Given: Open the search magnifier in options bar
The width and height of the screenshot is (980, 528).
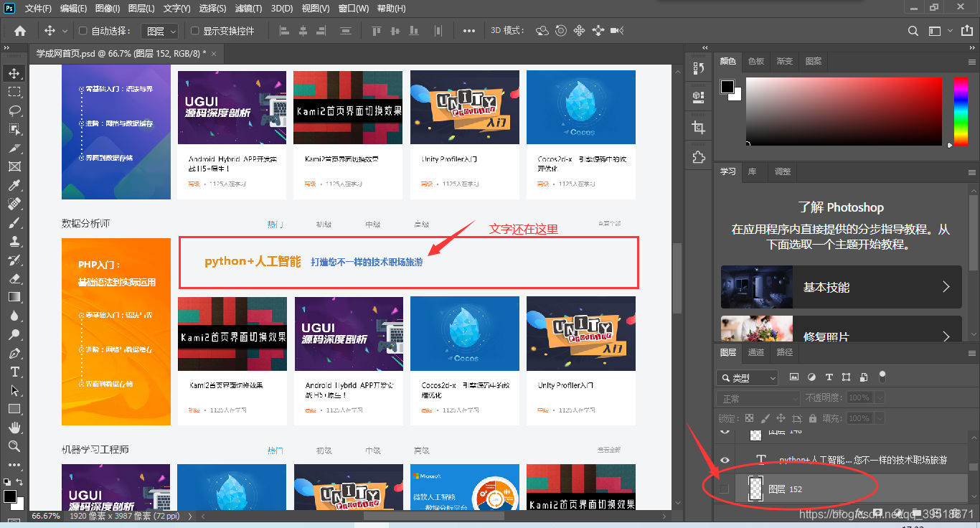Looking at the screenshot, I should tap(913, 31).
